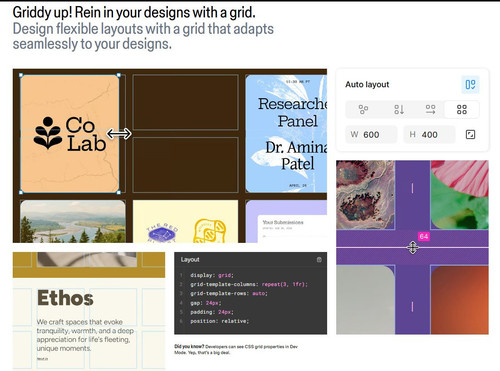Open the Researcher Panel Dr. Amina Patel card
Screen dimensions: 500x371
[x=286, y=134]
